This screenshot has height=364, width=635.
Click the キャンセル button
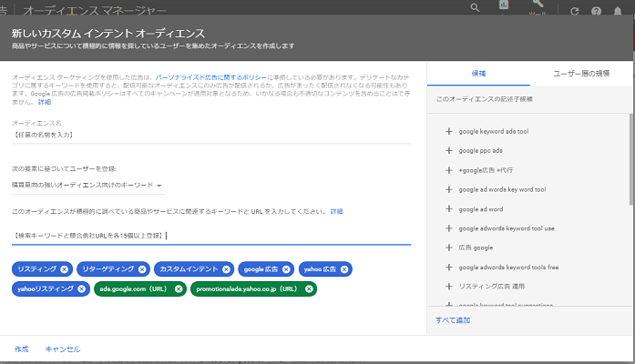(x=63, y=349)
